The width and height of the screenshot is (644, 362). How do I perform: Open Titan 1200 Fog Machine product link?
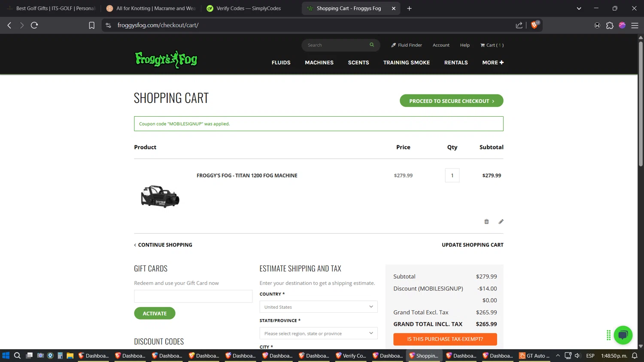point(247,175)
